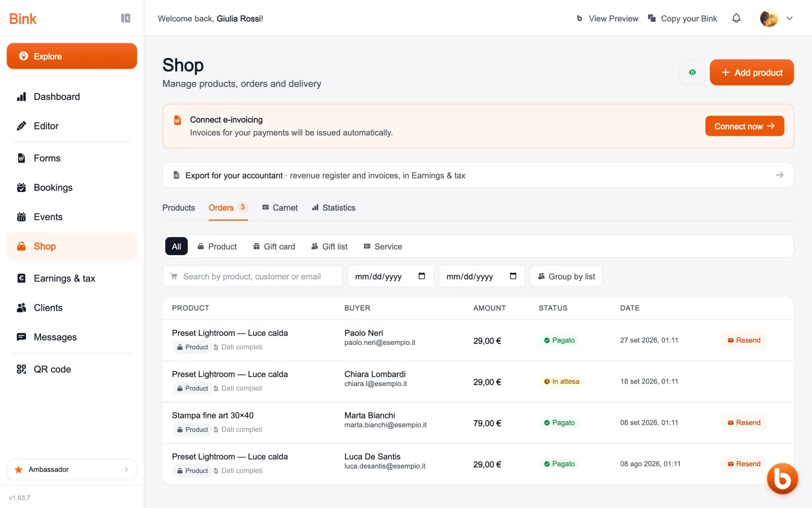Toggle Group by list
The height and width of the screenshot is (508, 812).
click(566, 276)
